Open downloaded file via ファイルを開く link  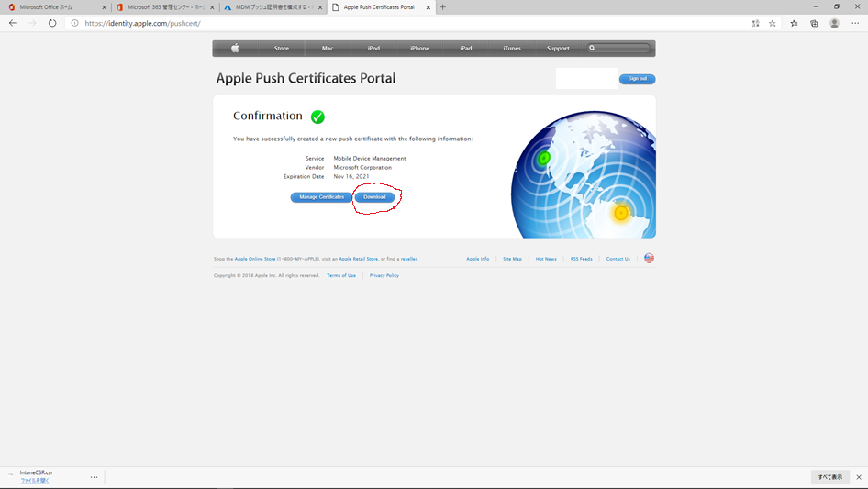point(34,481)
